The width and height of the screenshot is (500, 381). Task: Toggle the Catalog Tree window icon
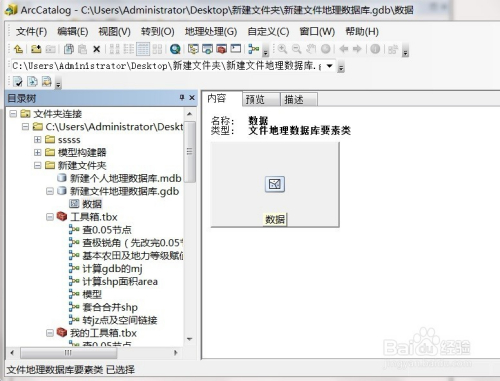tap(193, 49)
